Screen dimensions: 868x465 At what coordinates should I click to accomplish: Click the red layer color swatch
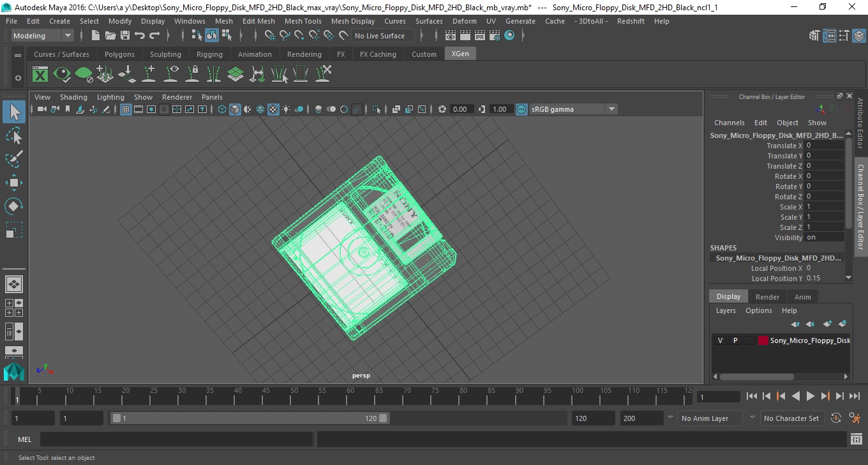pyautogui.click(x=763, y=340)
